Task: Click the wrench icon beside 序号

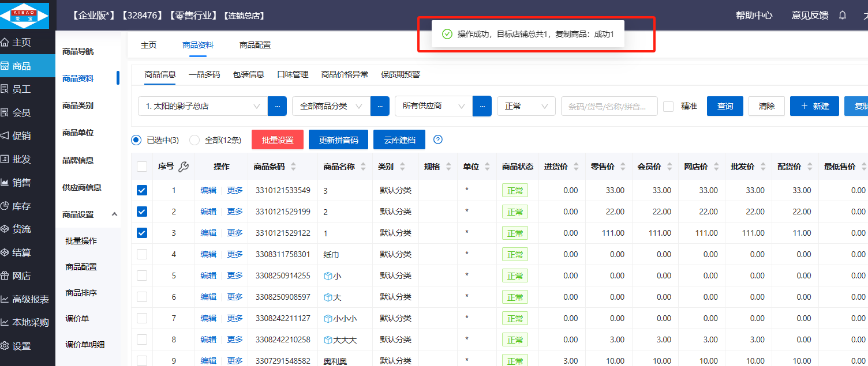Action: click(x=184, y=167)
